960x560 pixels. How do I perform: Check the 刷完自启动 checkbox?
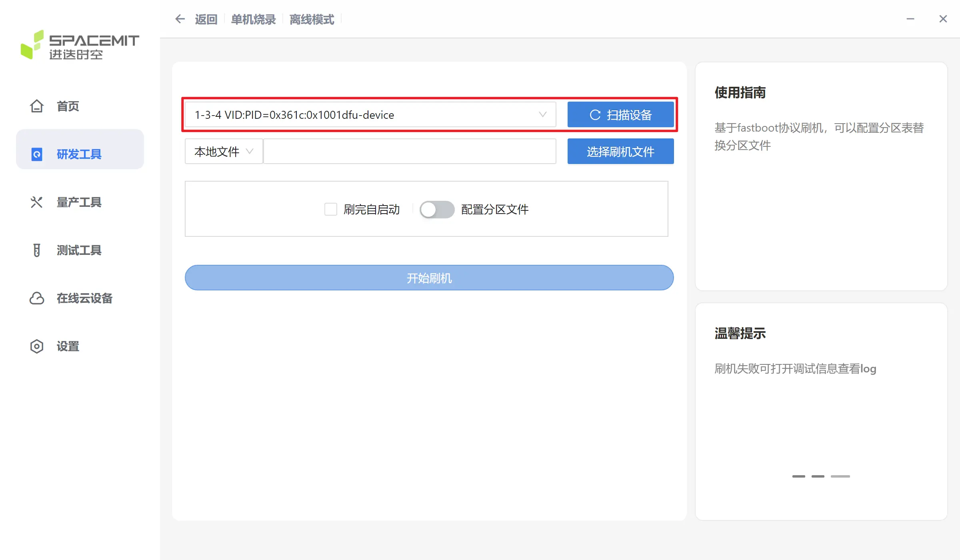point(330,209)
